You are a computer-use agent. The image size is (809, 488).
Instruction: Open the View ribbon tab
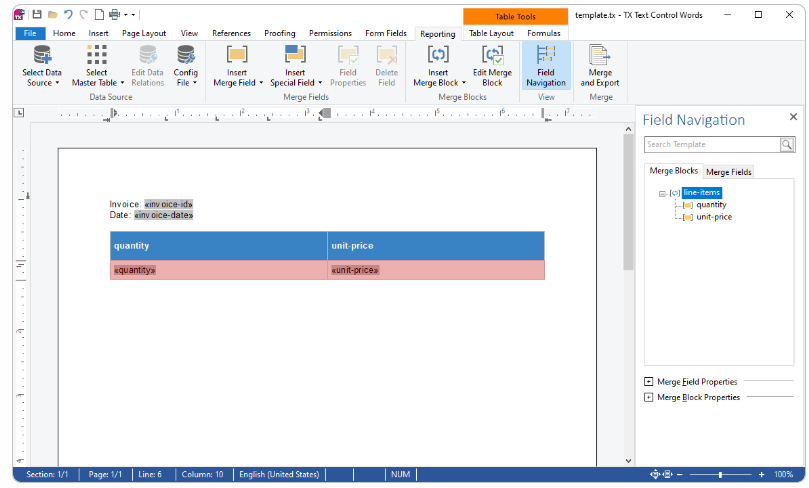click(189, 33)
